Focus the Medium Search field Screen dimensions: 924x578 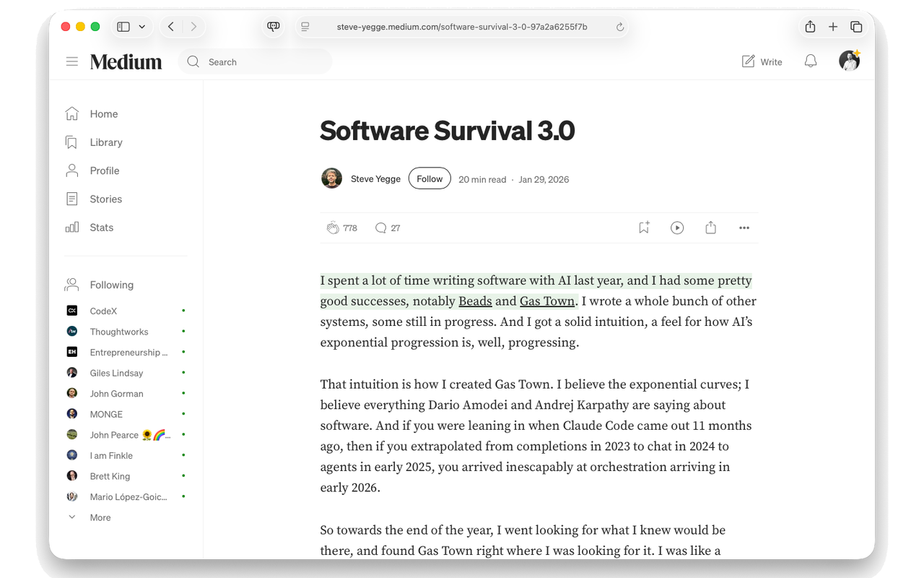(x=255, y=61)
